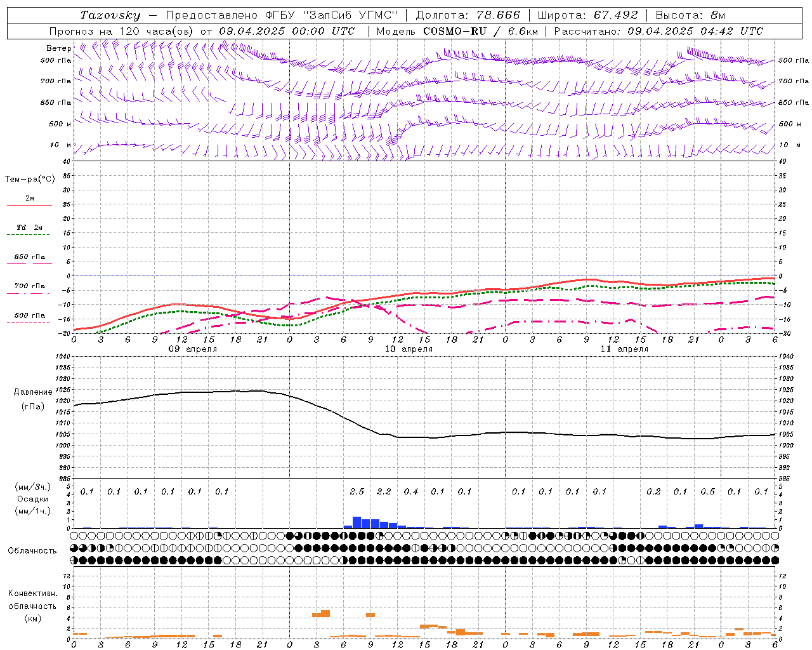Screen dimensions: 812x650
Task: Click the "0.2" precipitation amount value
Action: [653, 491]
